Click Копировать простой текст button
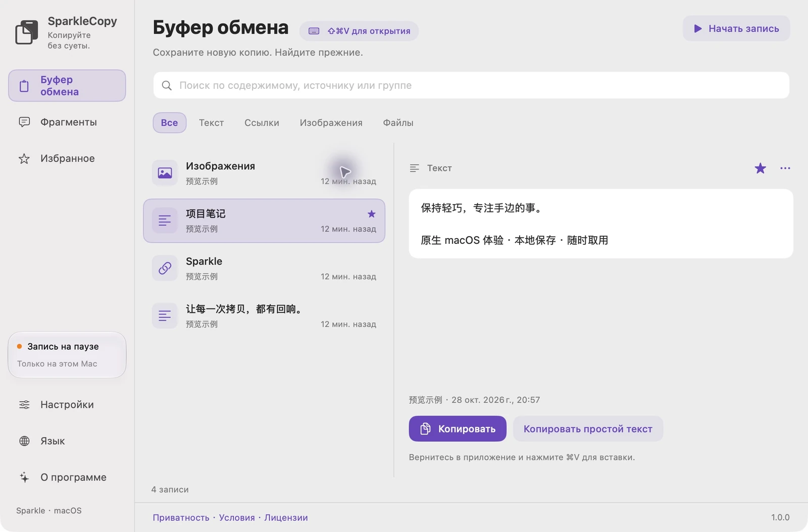 pyautogui.click(x=588, y=429)
